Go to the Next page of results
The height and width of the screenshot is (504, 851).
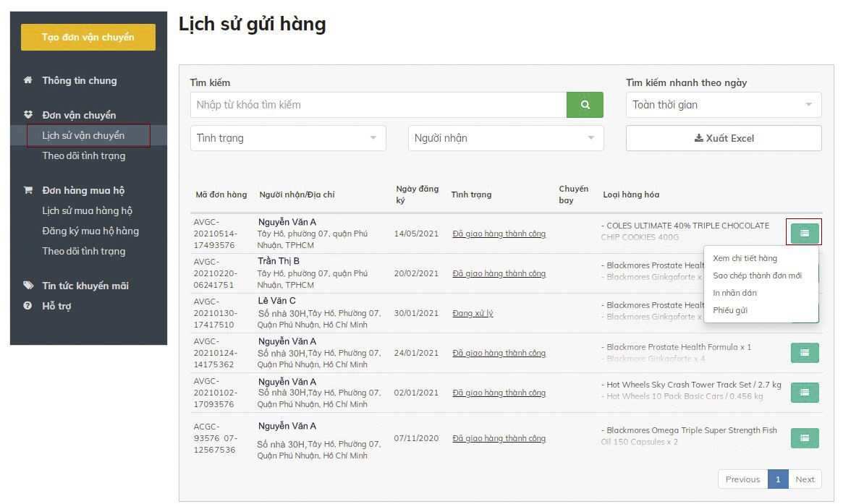[x=805, y=479]
